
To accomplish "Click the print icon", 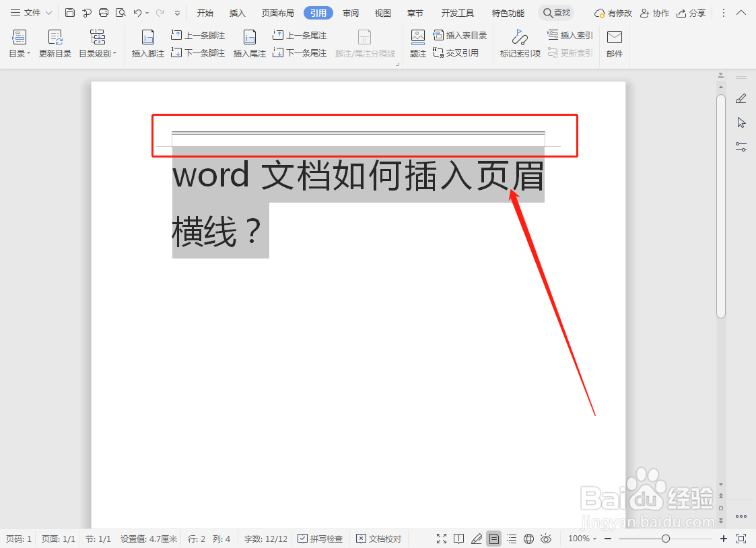I will (104, 13).
